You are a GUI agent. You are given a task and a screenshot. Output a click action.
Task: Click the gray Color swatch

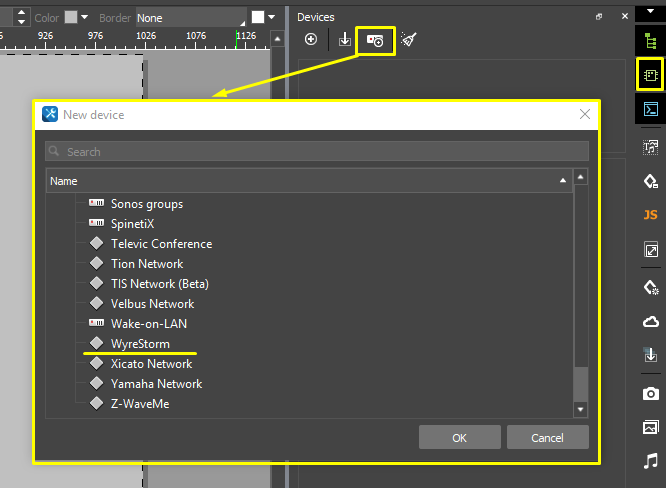click(x=71, y=18)
